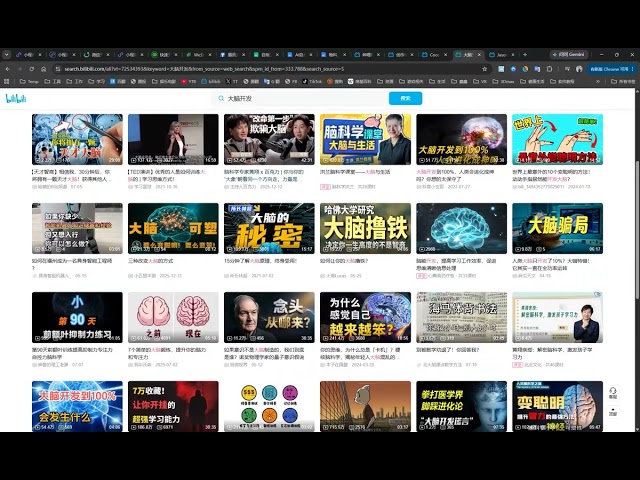
Task: Open the 念头从哪来 video thumbnail
Action: tap(269, 318)
